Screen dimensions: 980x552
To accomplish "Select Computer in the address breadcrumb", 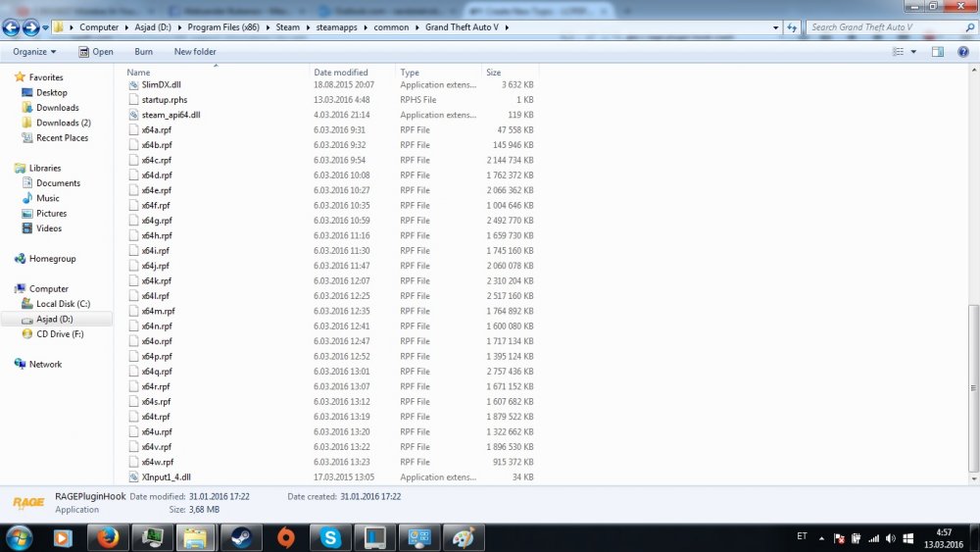I will tap(99, 27).
